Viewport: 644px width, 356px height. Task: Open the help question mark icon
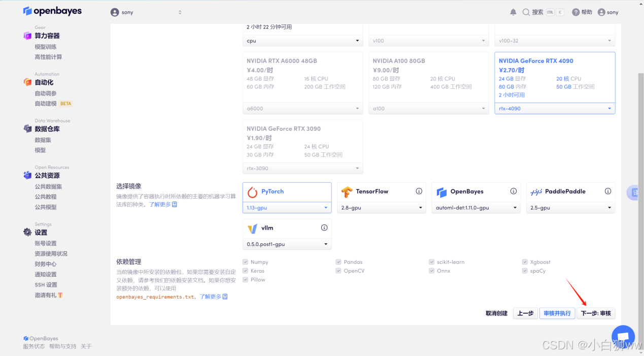pos(575,12)
